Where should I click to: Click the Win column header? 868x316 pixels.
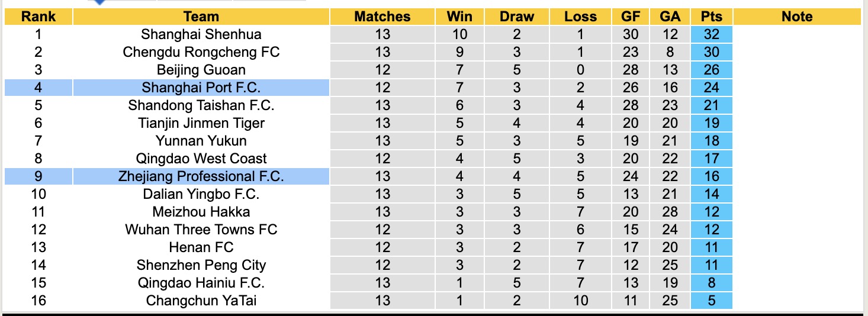click(459, 17)
